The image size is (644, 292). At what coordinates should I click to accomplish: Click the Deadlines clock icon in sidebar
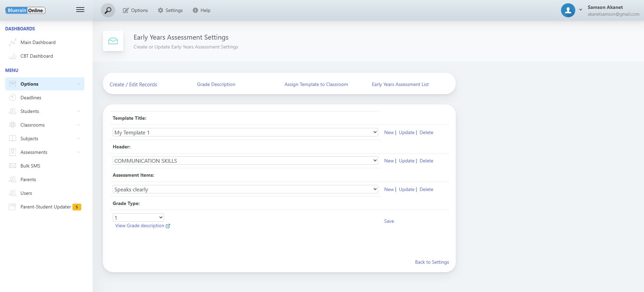(x=13, y=98)
